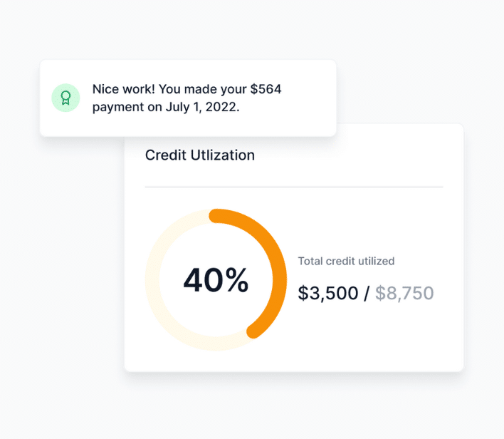Click the rounded top end of orange arc
504x439 pixels.
click(x=216, y=216)
